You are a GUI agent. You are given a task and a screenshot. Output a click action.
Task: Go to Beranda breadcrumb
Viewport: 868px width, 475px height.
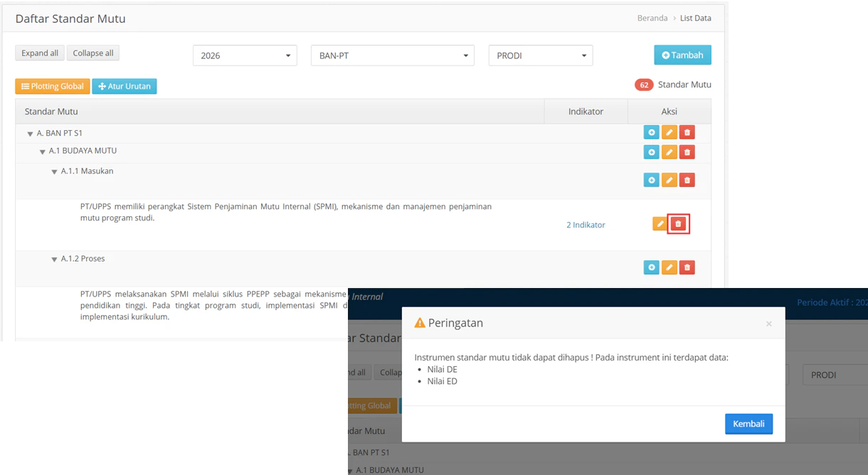point(652,18)
